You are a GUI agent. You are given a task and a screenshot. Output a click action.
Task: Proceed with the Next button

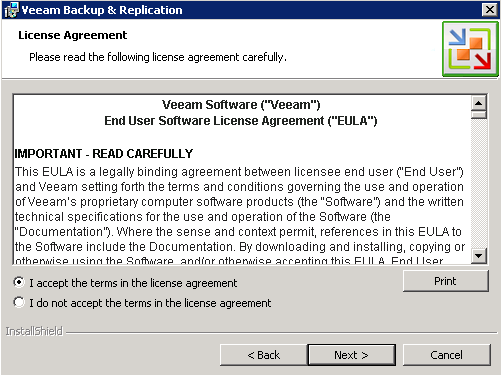tap(352, 355)
